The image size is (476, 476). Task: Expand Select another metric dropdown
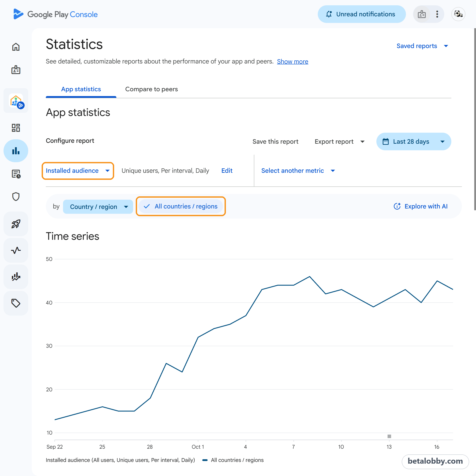(298, 171)
